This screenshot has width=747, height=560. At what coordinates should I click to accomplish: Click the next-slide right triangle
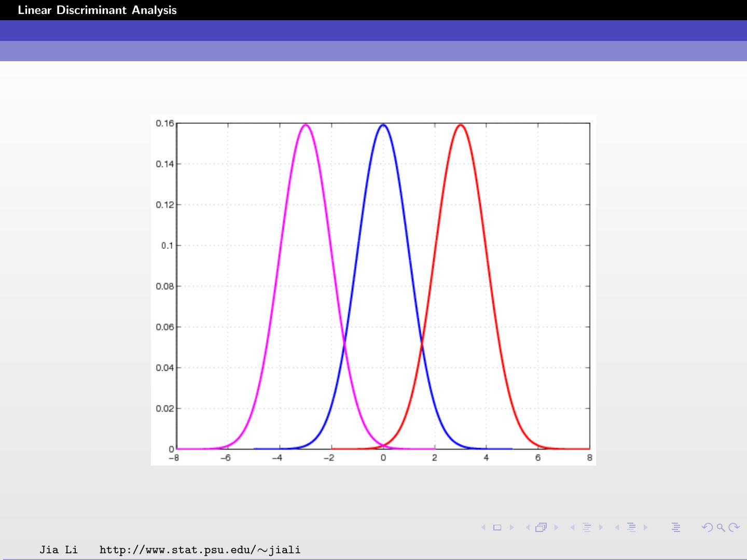click(511, 527)
